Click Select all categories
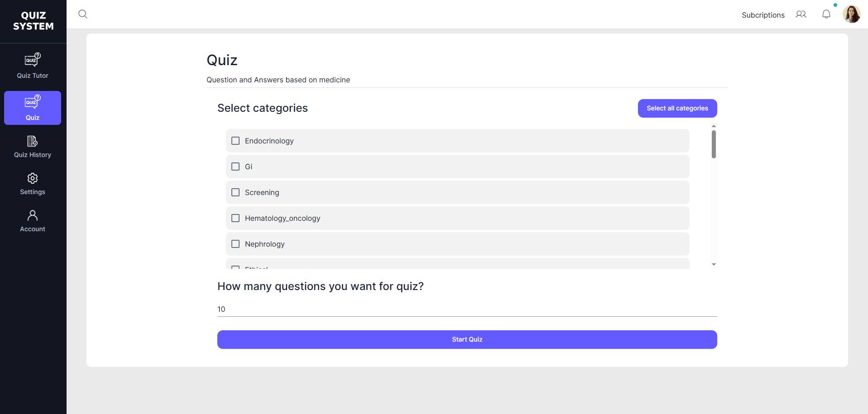Screen dimensions: 868x414 [677, 108]
